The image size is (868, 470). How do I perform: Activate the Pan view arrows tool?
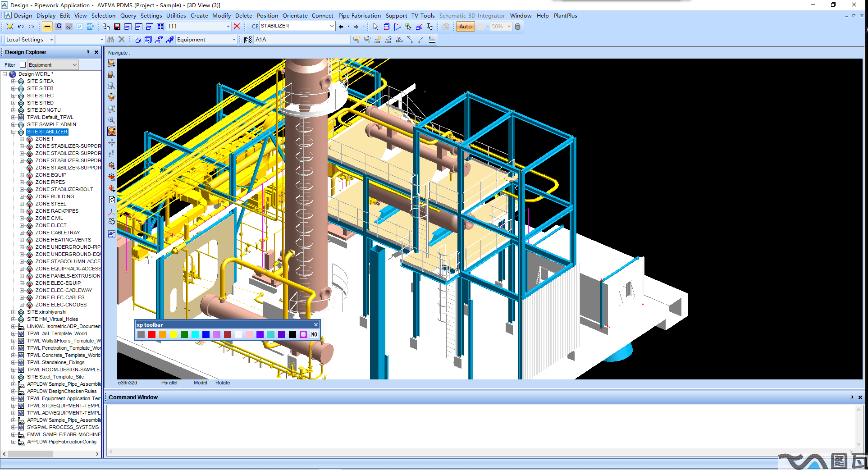click(x=112, y=142)
